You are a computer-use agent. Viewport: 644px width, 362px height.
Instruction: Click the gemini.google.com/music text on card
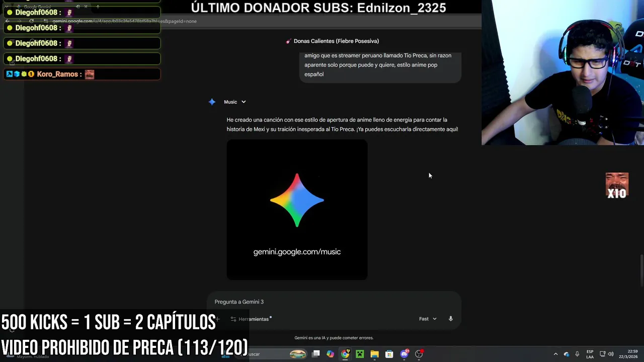tap(297, 252)
